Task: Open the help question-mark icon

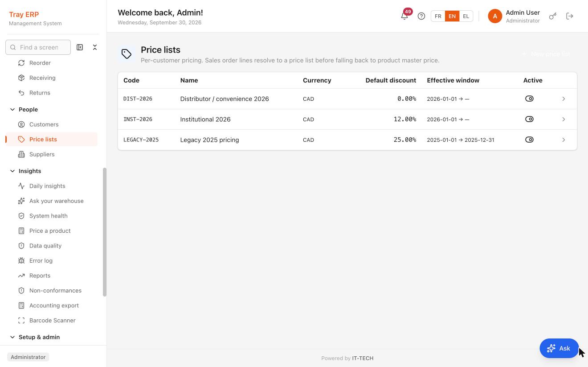Action: [421, 16]
